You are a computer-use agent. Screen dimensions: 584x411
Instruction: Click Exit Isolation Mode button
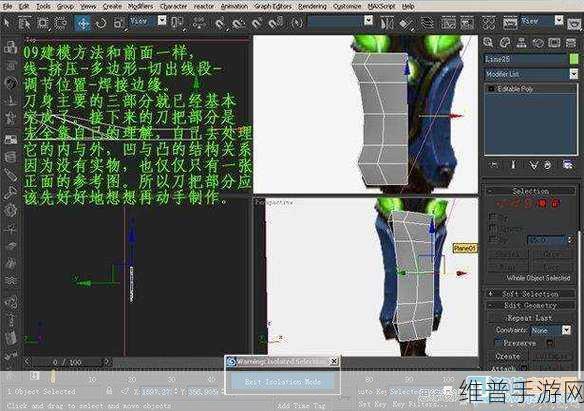tap(282, 382)
